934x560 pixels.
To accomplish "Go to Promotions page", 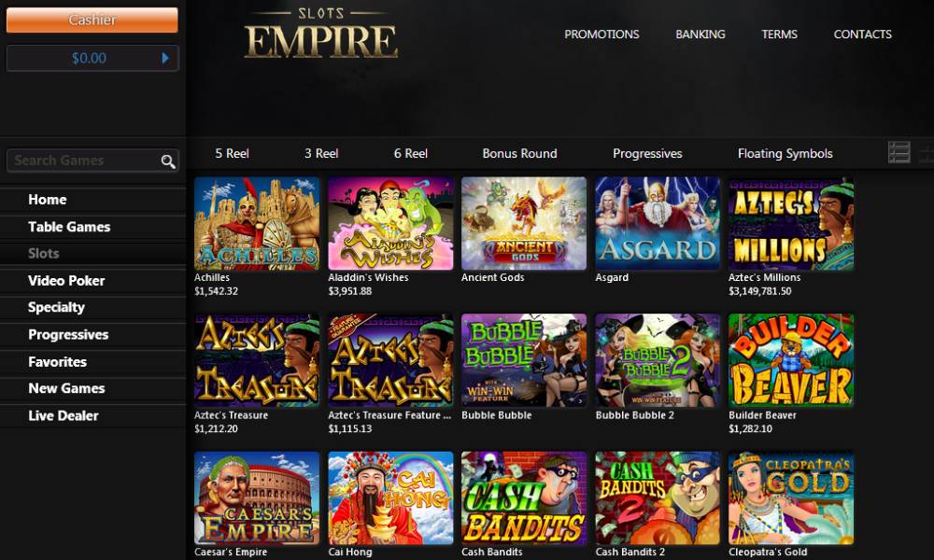I will coord(601,35).
